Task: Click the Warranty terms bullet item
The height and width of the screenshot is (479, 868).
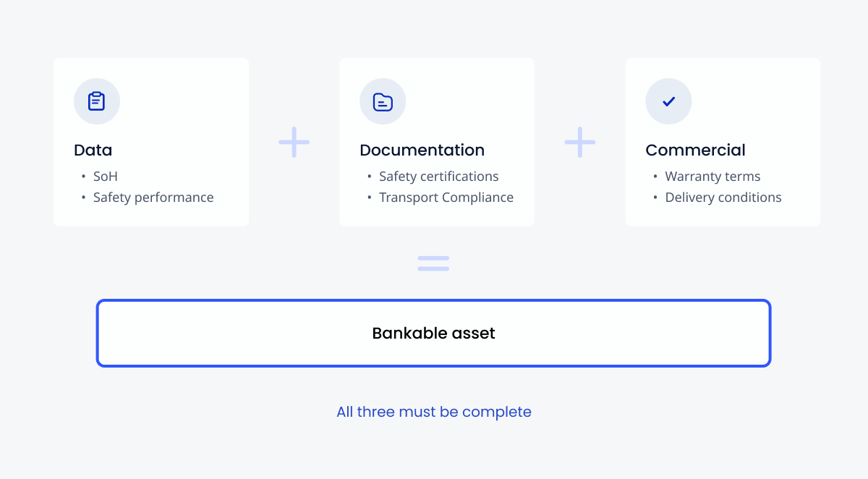Action: [712, 177]
